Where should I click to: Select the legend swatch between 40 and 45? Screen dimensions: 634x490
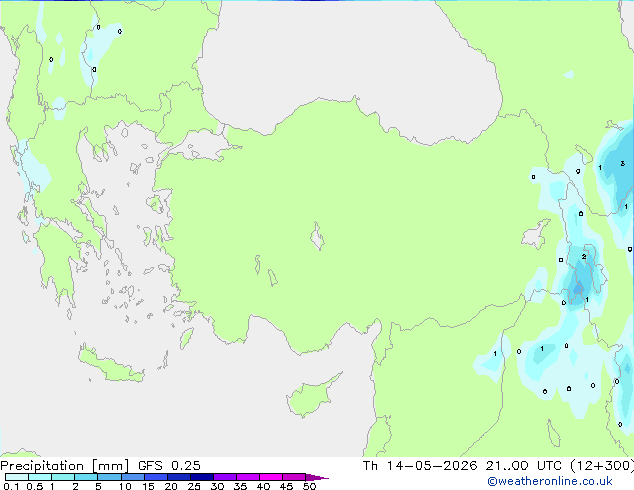271,477
